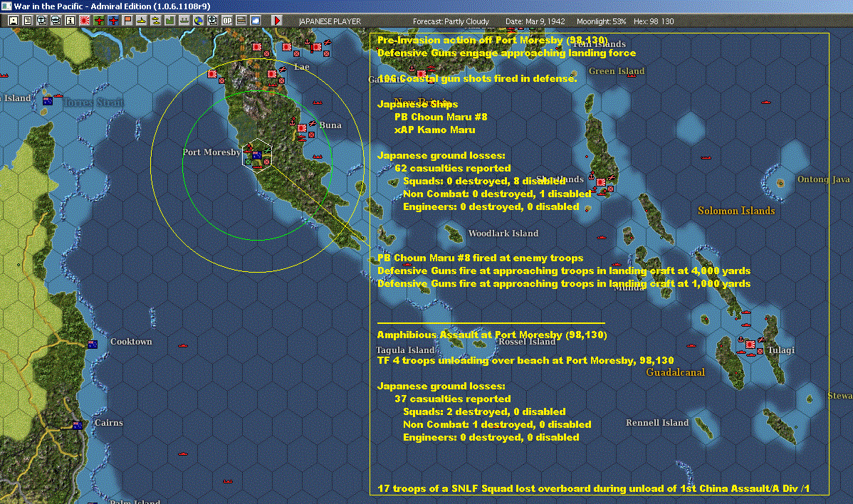The image size is (853, 504).
Task: Open the document list icon in the toolbar
Action: click(x=28, y=21)
